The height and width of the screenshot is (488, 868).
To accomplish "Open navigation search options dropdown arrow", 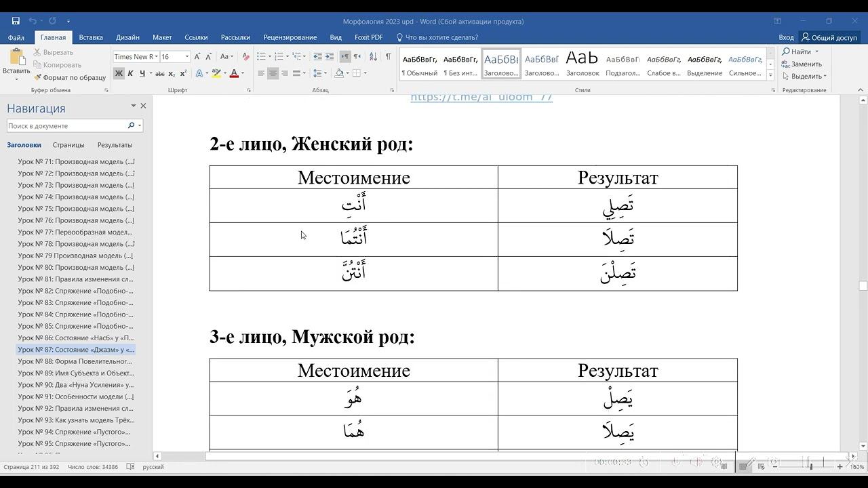I will 140,125.
